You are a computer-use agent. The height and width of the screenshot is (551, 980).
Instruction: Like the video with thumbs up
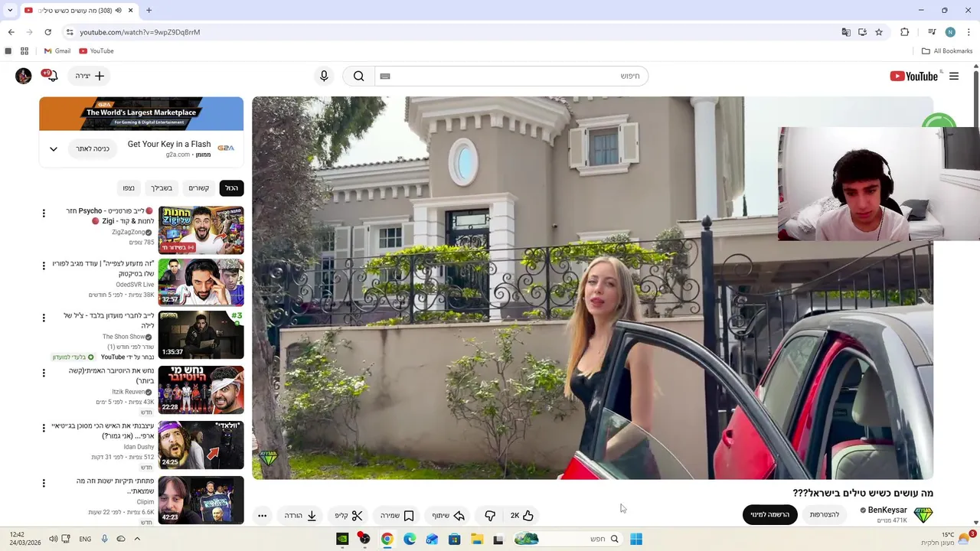coord(521,516)
